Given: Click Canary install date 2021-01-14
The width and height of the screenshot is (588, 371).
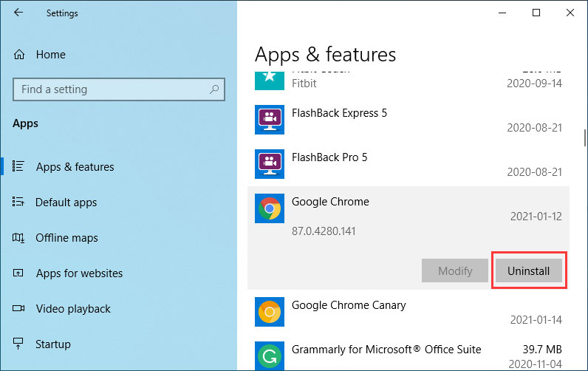Looking at the screenshot, I should pyautogui.click(x=536, y=319).
